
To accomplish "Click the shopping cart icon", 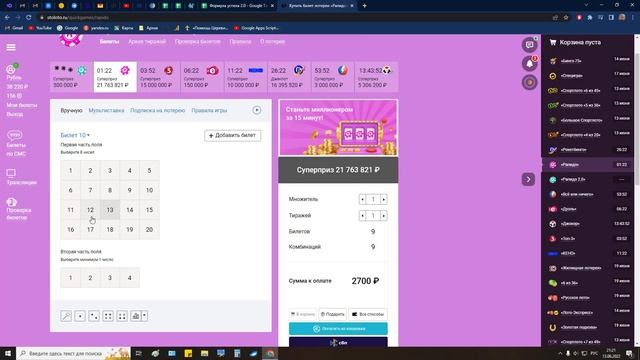I will [553, 42].
